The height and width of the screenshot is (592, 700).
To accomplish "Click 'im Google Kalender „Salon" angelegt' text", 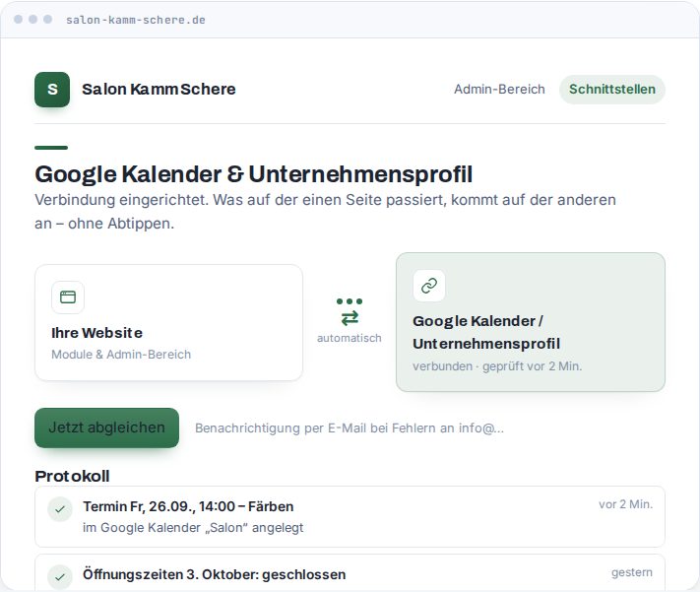I will 193,528.
